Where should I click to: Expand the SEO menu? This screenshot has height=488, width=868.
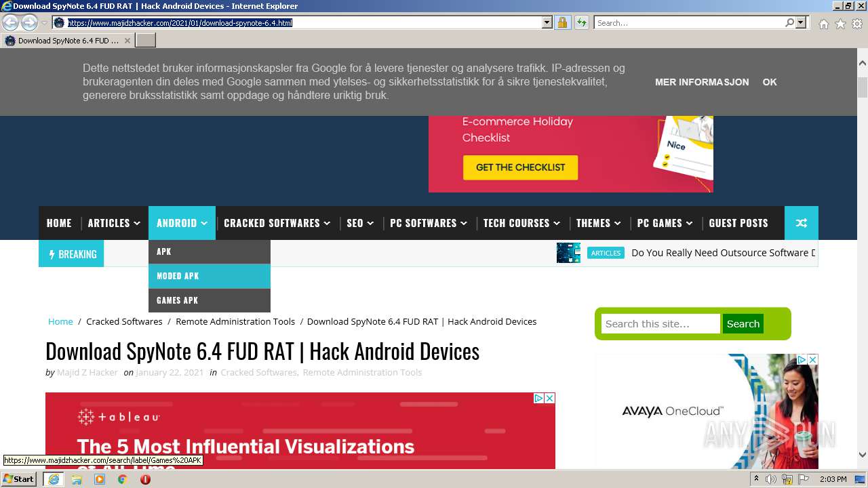[360, 223]
